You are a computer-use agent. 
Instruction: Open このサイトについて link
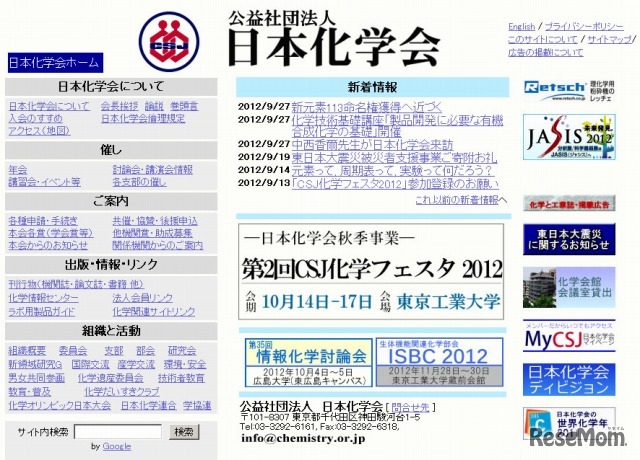(542, 40)
